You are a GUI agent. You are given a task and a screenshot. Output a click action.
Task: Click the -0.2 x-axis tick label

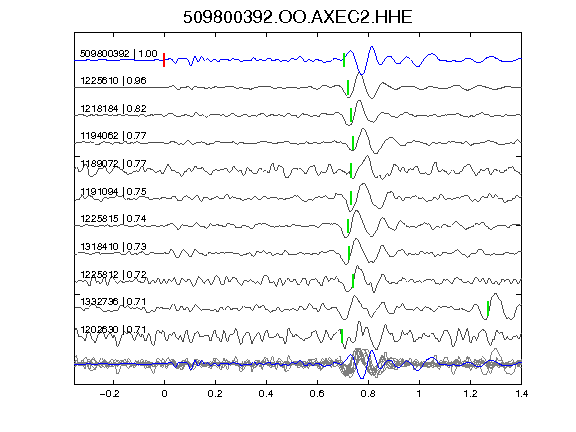(x=109, y=394)
